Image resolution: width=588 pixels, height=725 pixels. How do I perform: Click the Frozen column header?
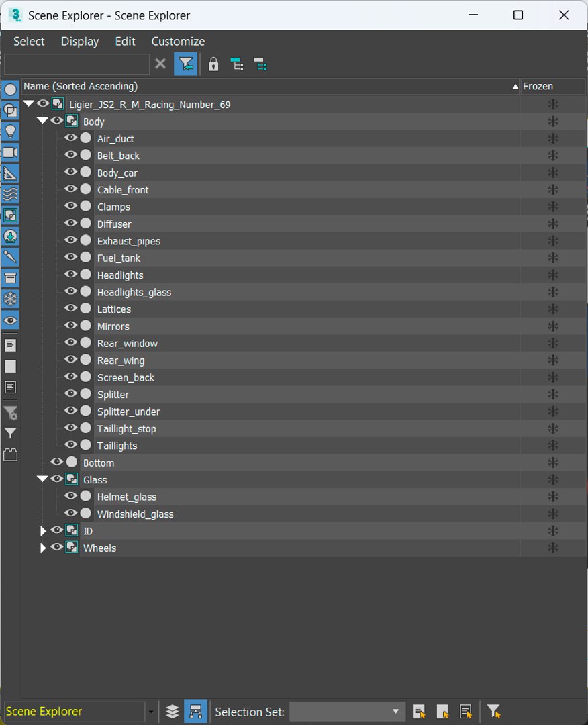click(x=552, y=87)
